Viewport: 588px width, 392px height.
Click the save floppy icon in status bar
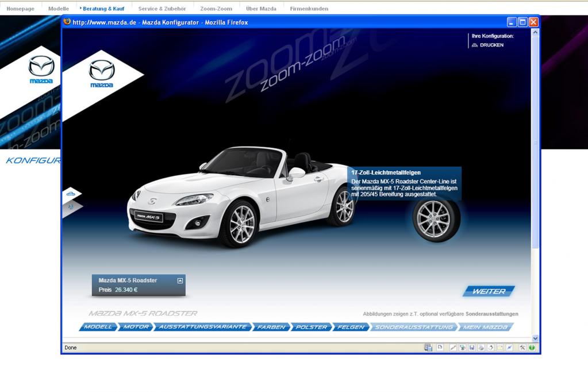point(472,348)
